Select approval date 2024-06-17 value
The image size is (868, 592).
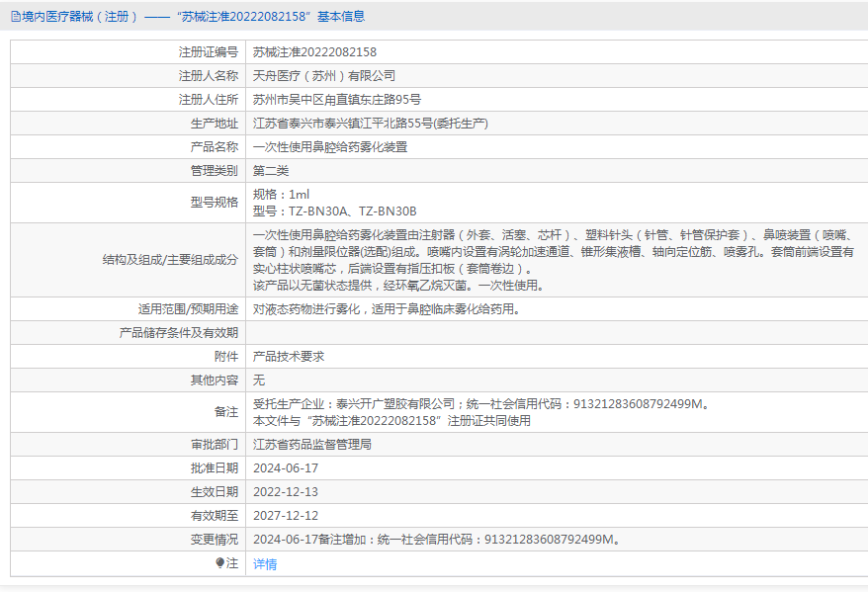(286, 468)
